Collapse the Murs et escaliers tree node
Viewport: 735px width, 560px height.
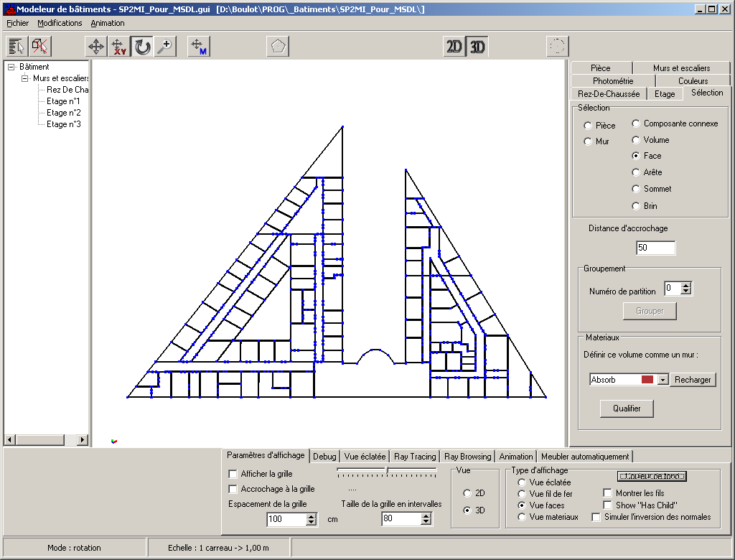tap(25, 78)
